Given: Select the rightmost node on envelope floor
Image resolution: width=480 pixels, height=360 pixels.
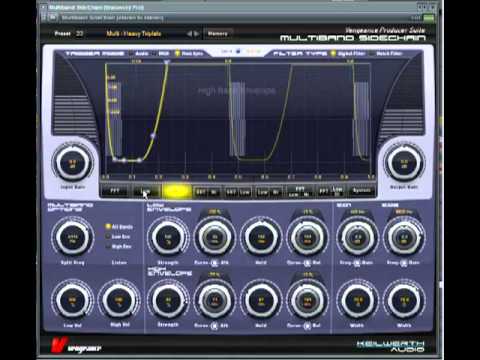Looking at the screenshot, I should [140, 160].
